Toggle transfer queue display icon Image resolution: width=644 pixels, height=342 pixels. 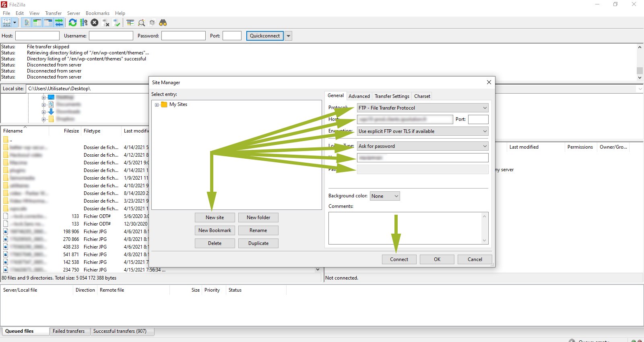(59, 23)
